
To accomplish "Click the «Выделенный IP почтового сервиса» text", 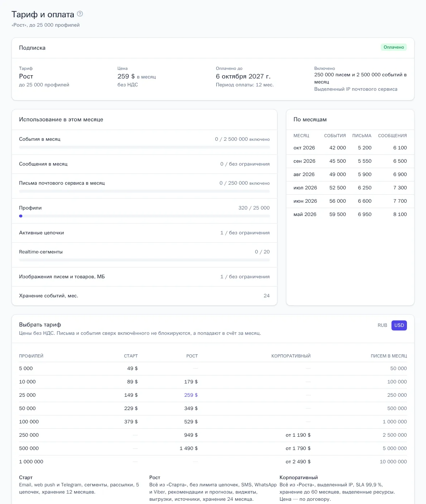I will click(356, 89).
